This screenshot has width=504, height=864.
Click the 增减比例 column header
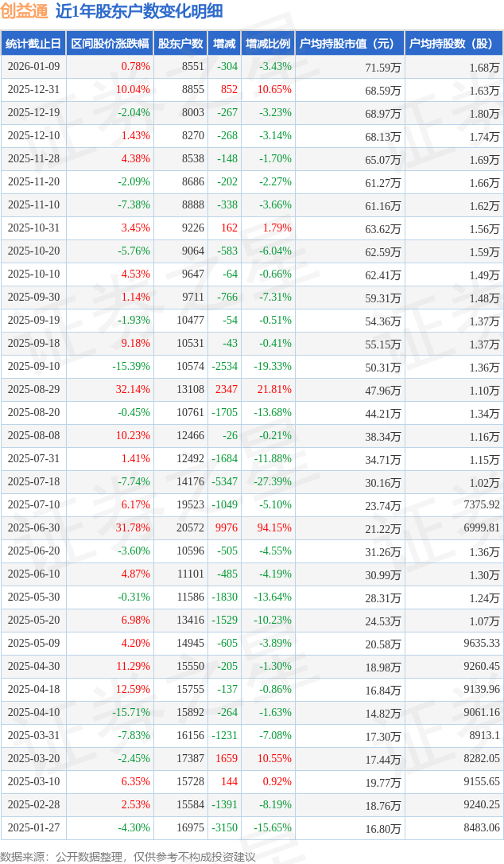pos(268,44)
